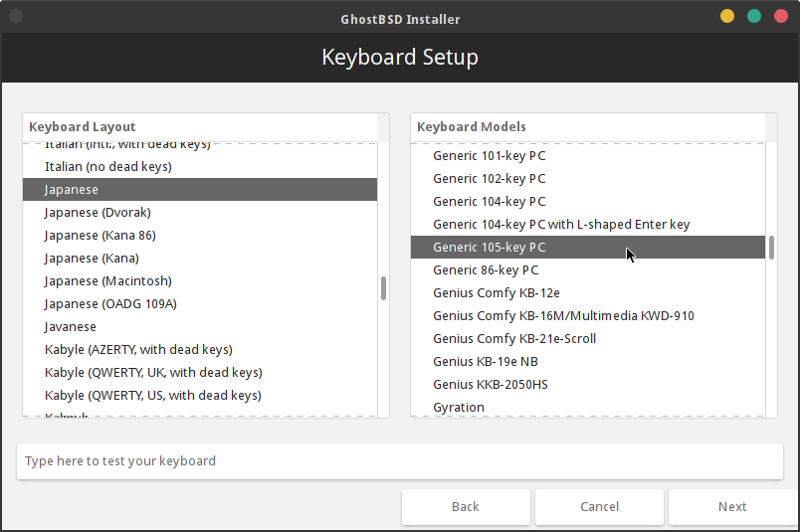Select Javanese keyboard layout
Image resolution: width=800 pixels, height=532 pixels.
[x=71, y=327]
